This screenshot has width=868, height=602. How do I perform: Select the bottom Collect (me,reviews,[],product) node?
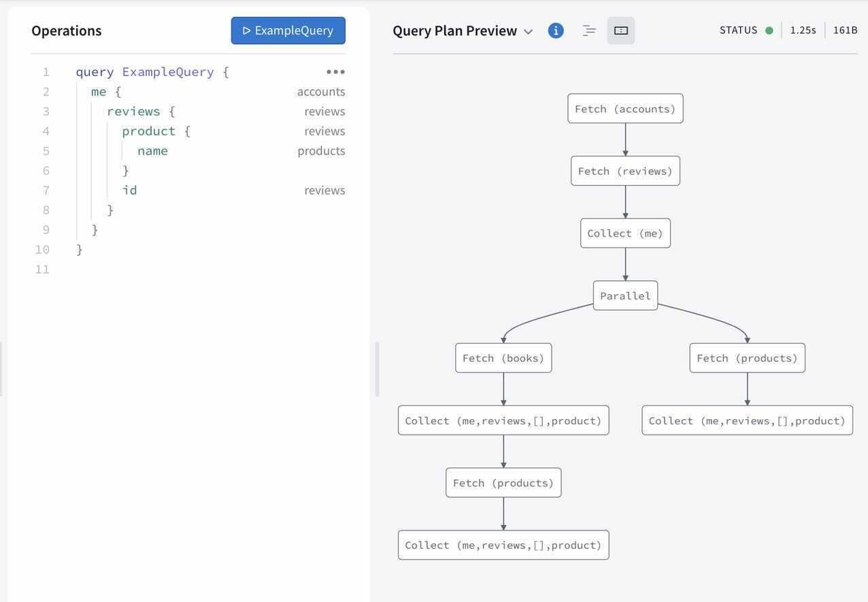tap(503, 545)
